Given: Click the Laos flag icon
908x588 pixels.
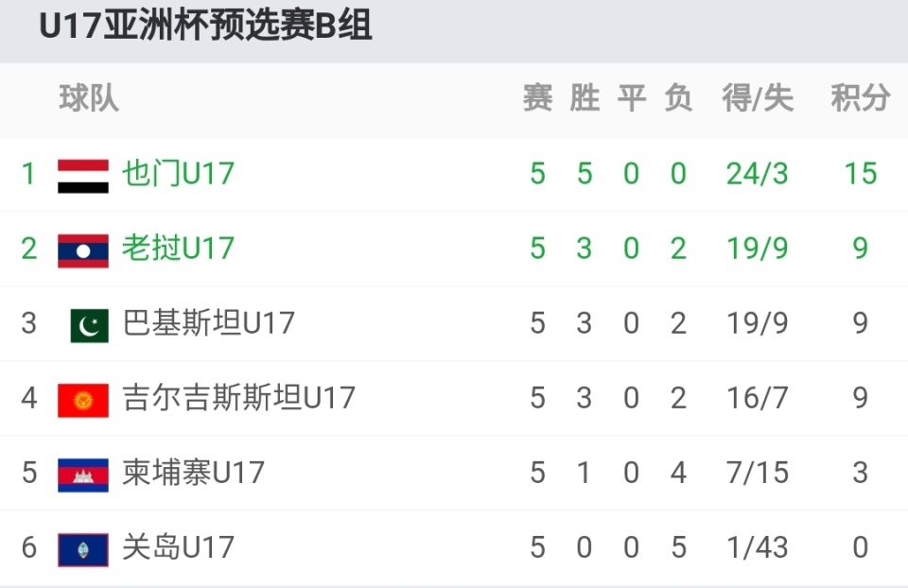Looking at the screenshot, I should tap(83, 250).
